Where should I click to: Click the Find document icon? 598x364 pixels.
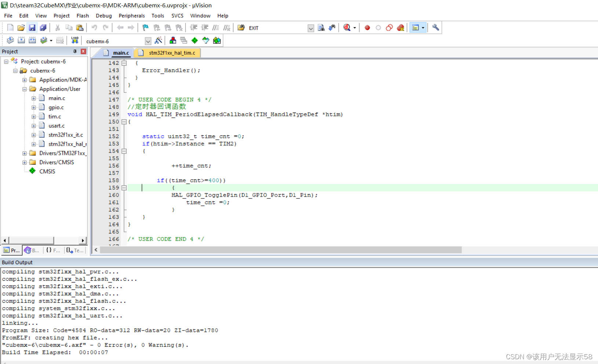pyautogui.click(x=321, y=28)
